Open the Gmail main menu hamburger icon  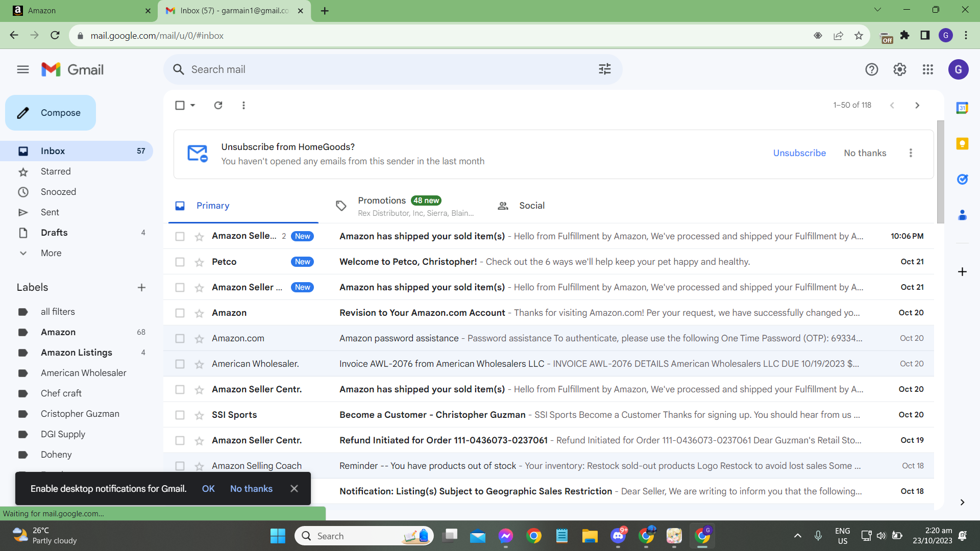(23, 69)
